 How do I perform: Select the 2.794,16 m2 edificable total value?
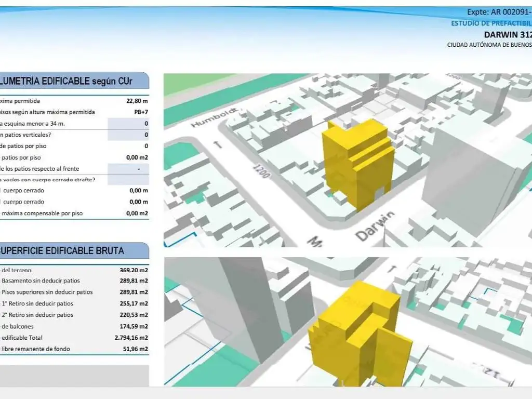134,338
